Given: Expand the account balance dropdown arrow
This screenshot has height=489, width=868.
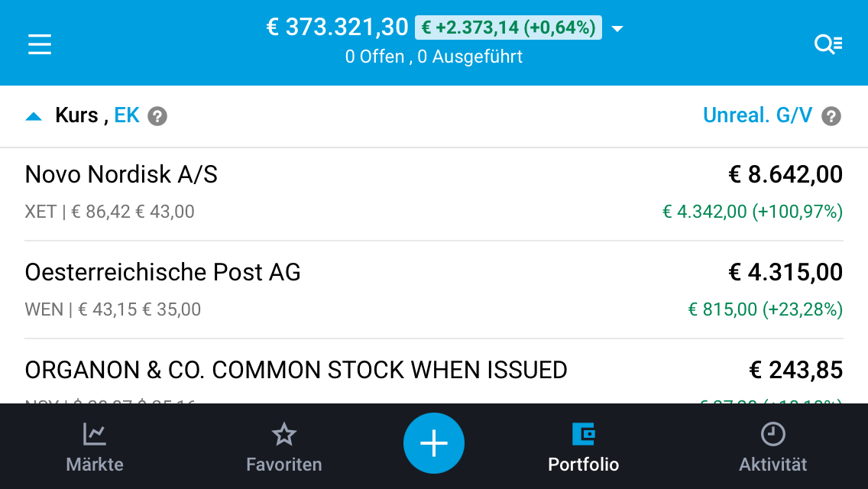Looking at the screenshot, I should [x=618, y=29].
